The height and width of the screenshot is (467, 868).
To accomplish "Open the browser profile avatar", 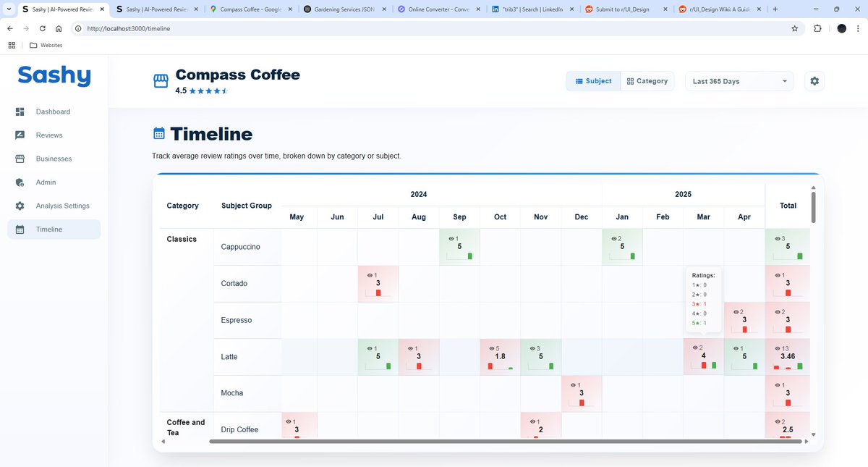I will pyautogui.click(x=841, y=28).
